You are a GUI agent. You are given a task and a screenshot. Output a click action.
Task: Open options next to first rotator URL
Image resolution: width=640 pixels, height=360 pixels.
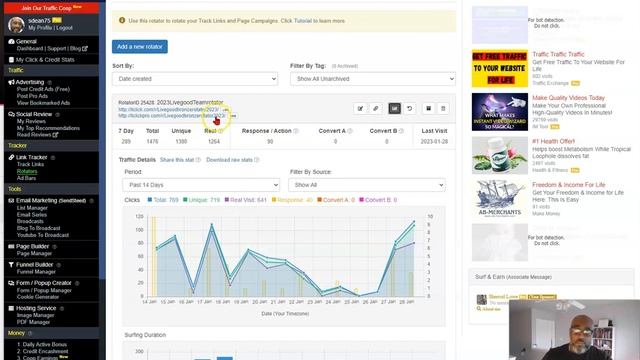click(x=226, y=110)
